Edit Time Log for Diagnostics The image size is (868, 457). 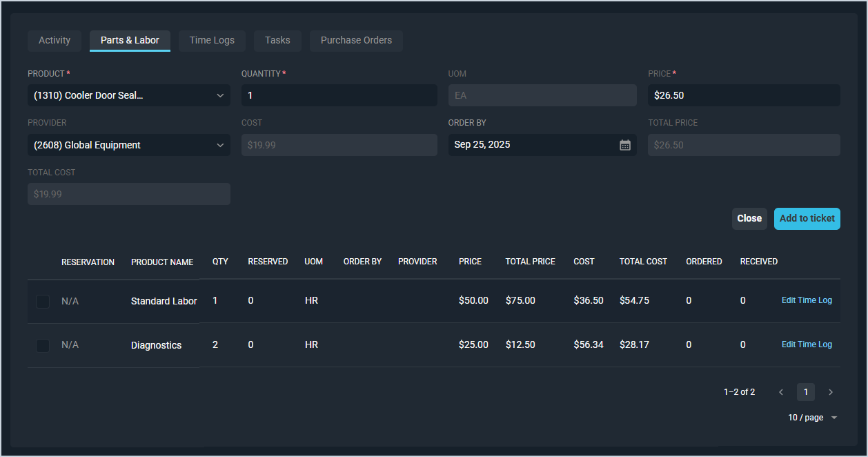807,344
